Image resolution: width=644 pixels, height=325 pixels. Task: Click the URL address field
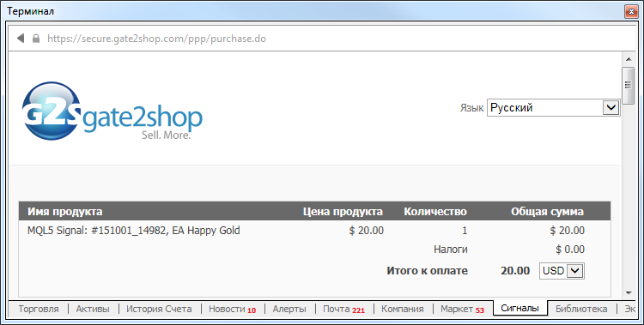(x=156, y=39)
